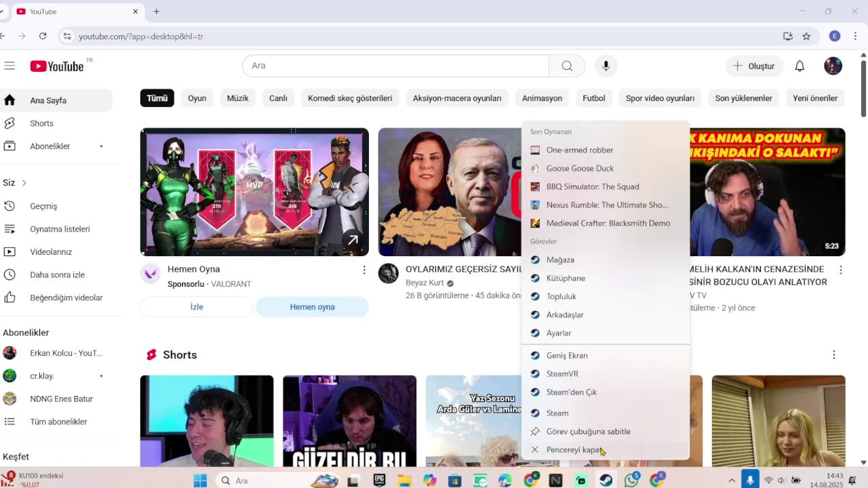Choose Pencereyi kapat
The image size is (868, 488).
coord(606,449)
